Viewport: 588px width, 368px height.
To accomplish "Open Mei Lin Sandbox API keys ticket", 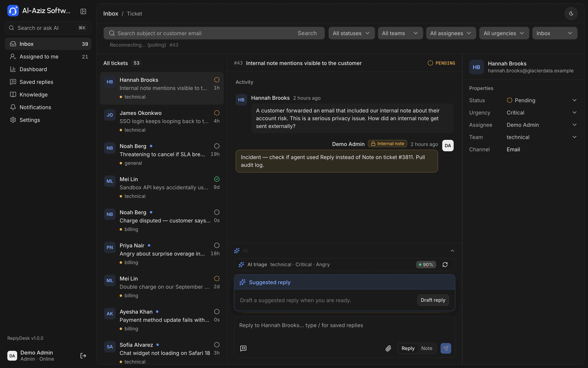I will 162,188.
